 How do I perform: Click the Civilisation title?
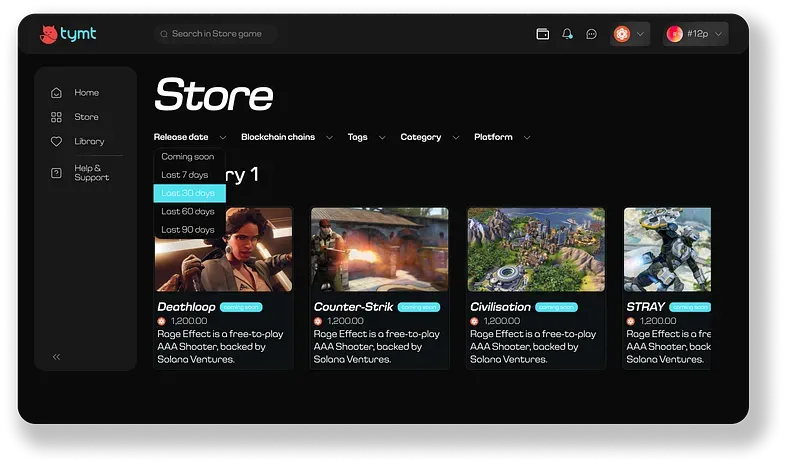pos(500,307)
